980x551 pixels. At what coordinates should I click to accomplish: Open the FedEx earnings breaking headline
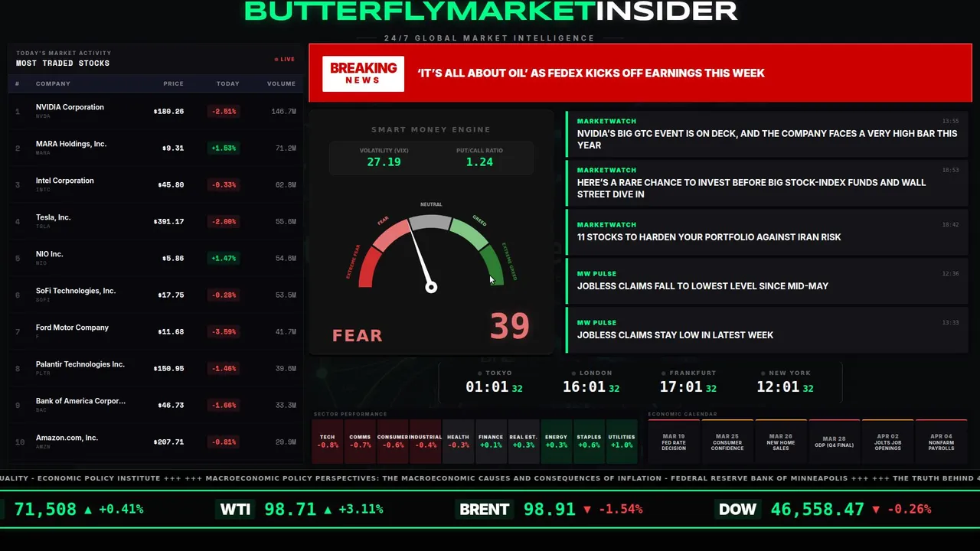(x=591, y=73)
